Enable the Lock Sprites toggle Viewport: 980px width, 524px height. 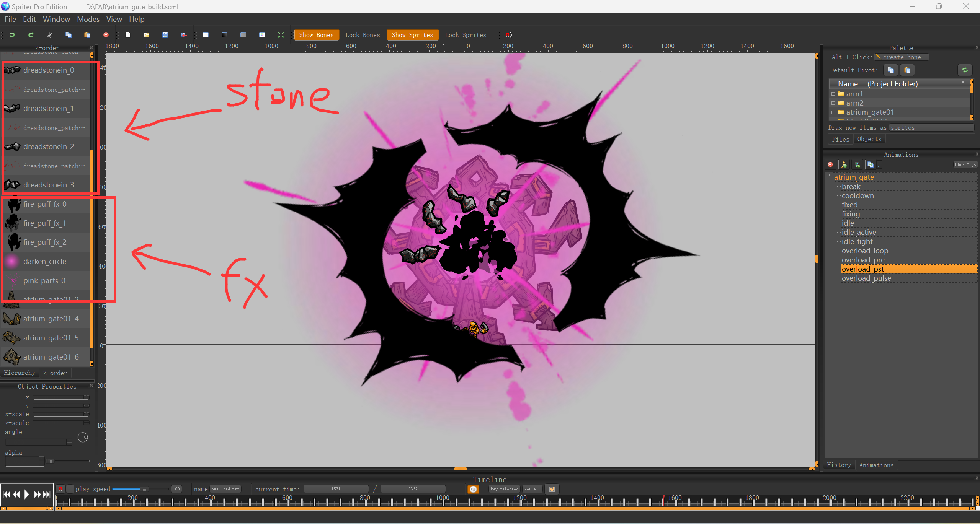[x=465, y=35]
